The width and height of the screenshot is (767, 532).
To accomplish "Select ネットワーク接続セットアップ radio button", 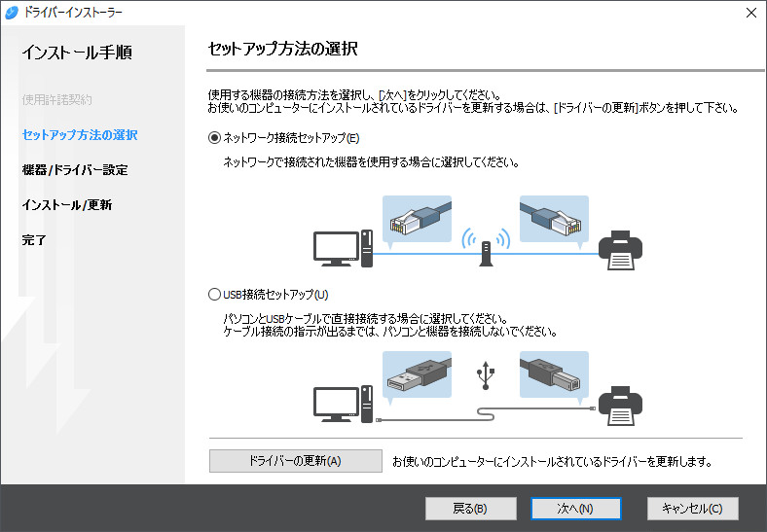I will (x=215, y=138).
